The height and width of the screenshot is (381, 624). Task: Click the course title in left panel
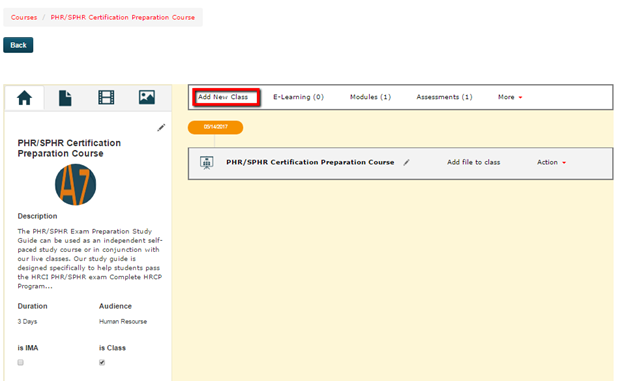coord(69,148)
